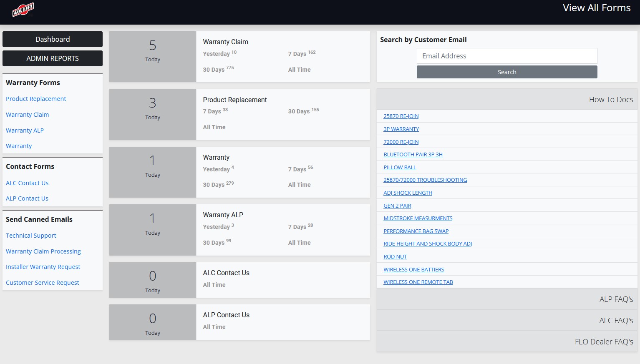The height and width of the screenshot is (364, 640).
Task: Open RIDE HEIGHT AND SHOCK BODY ADJ doc
Action: click(x=428, y=244)
